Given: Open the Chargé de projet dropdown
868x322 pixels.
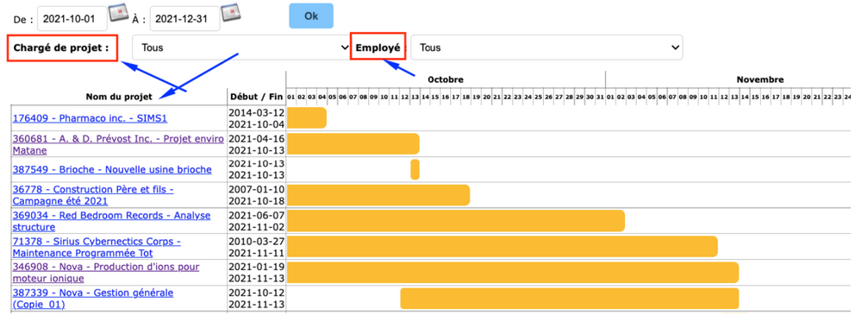Looking at the screenshot, I should (x=241, y=47).
